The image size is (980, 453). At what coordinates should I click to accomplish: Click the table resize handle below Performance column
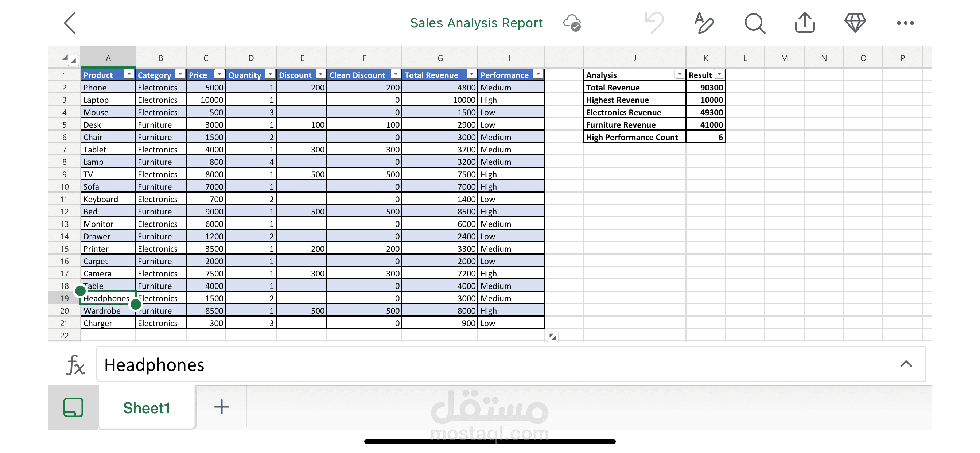click(x=552, y=337)
